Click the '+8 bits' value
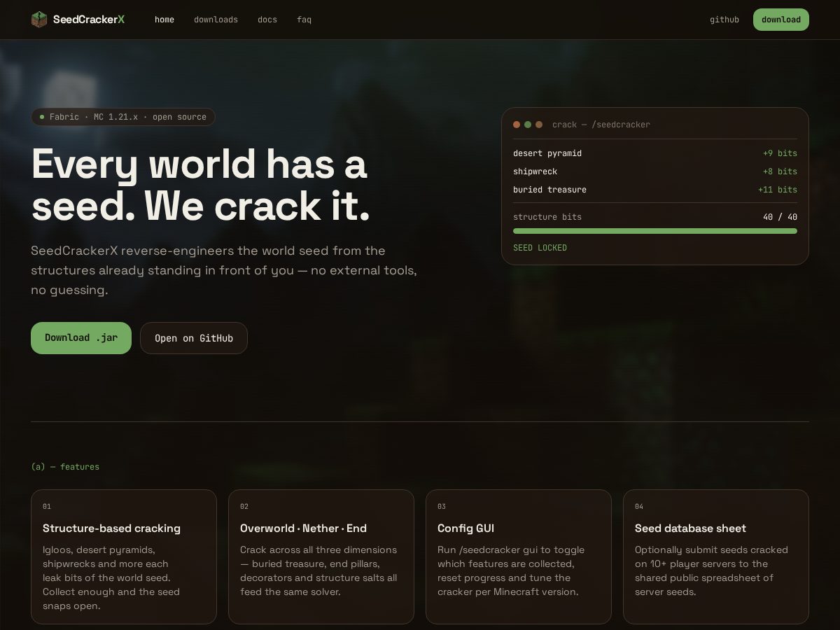Screen dimensions: 840x630 coord(780,171)
